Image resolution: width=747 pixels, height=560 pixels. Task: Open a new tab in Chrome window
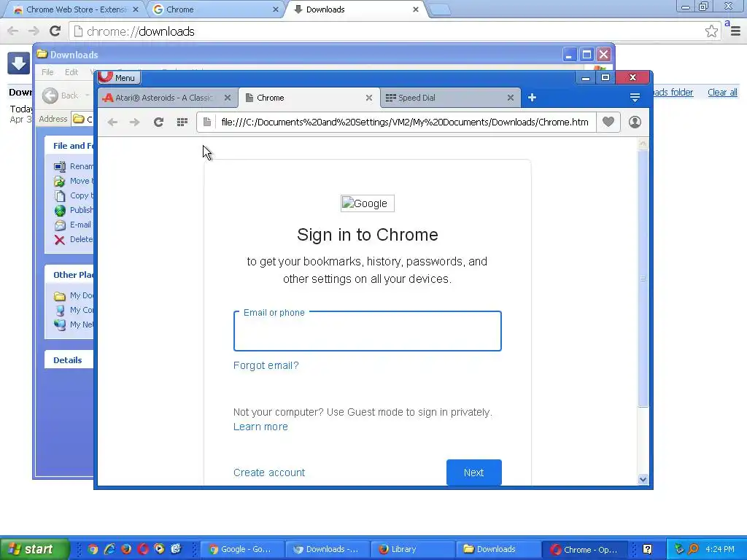(x=440, y=9)
